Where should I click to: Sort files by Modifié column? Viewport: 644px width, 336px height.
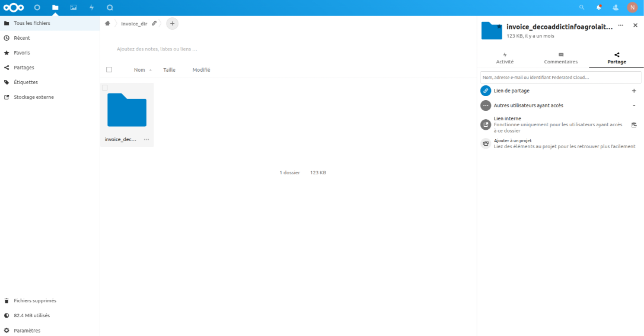(x=201, y=70)
